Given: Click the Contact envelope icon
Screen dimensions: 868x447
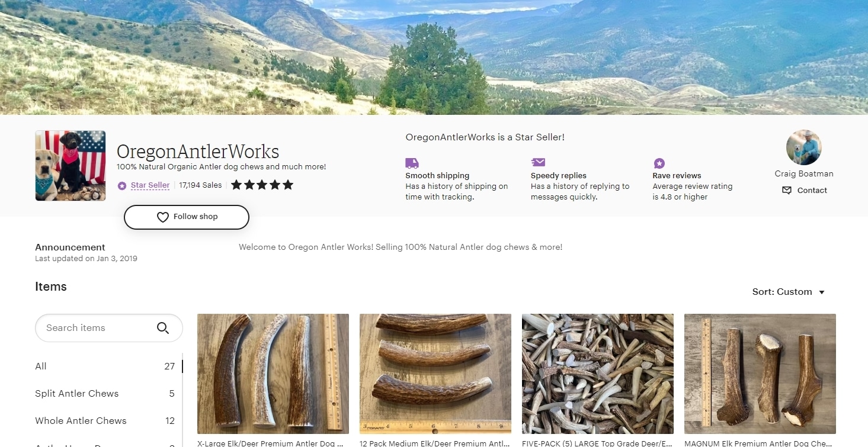Looking at the screenshot, I should pos(787,191).
